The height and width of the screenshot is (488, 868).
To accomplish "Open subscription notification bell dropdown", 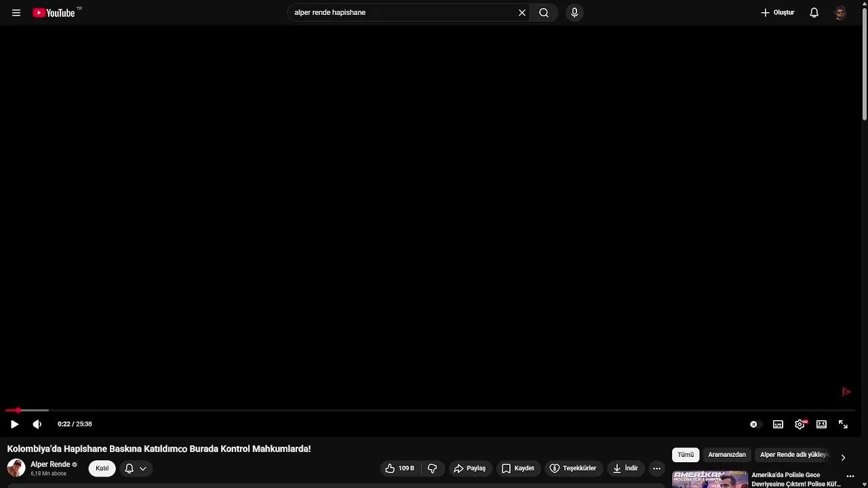I will coord(136,468).
